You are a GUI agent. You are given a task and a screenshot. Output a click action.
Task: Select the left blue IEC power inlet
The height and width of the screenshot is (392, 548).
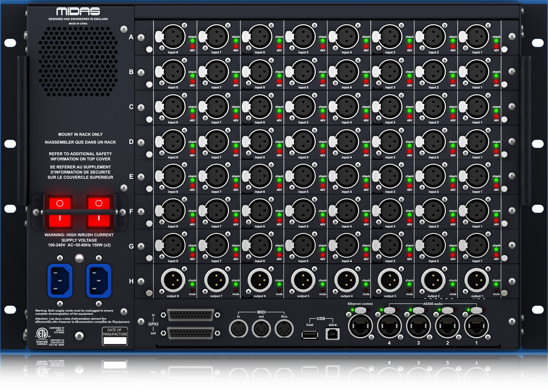pos(60,280)
